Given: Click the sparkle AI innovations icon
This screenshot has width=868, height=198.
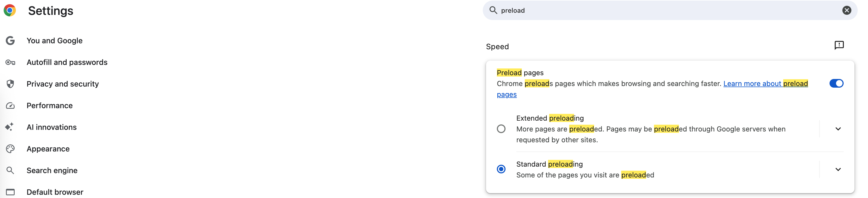Looking at the screenshot, I should (x=9, y=127).
